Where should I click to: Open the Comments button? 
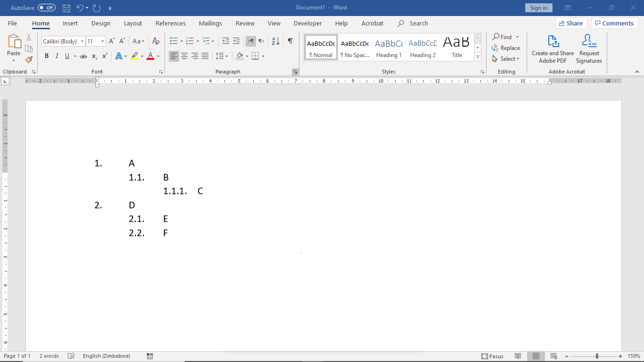[615, 23]
